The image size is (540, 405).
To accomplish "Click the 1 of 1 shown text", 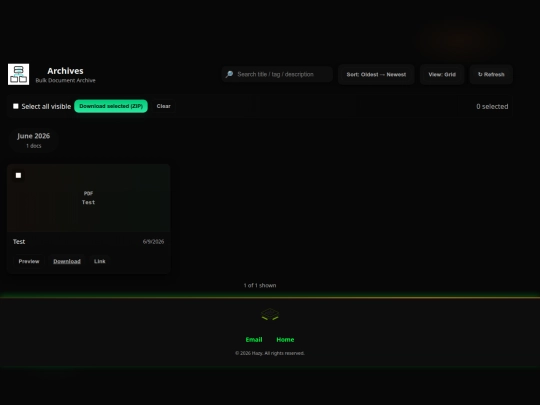I will pyautogui.click(x=260, y=285).
